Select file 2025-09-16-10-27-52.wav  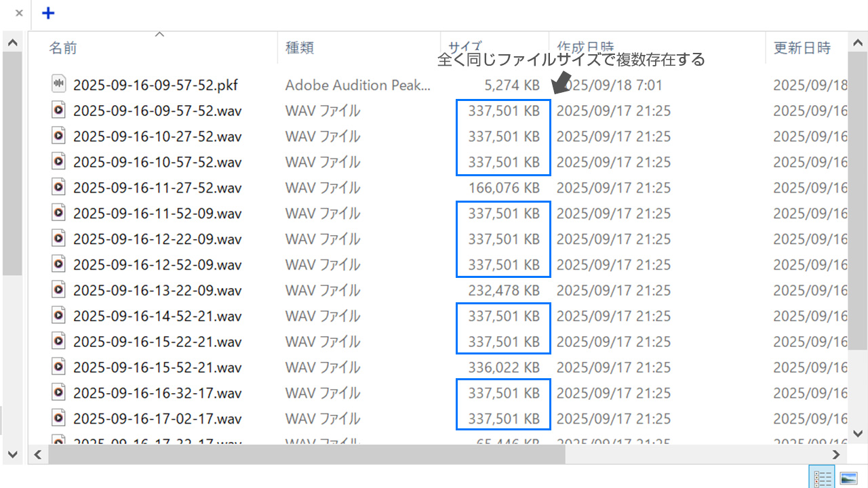pyautogui.click(x=157, y=136)
